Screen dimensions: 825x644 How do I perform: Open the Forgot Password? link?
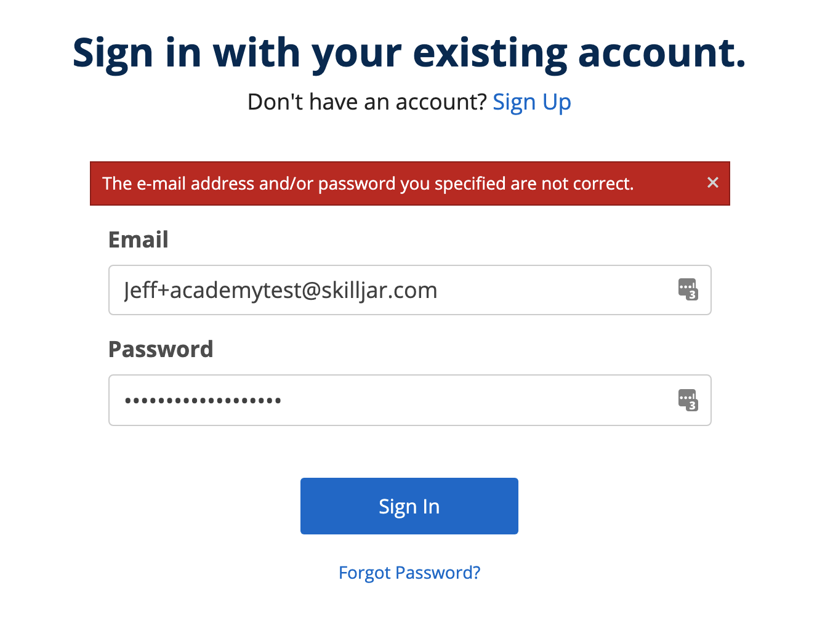click(x=409, y=573)
